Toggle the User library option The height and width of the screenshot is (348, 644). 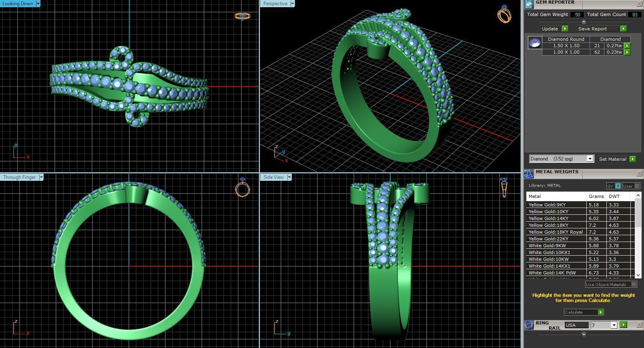631,186
